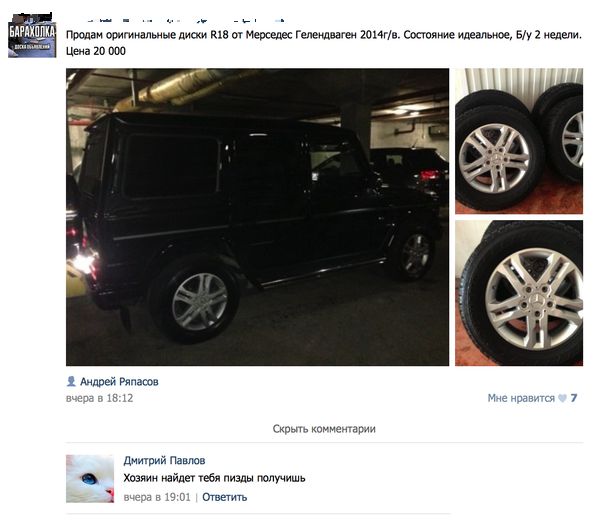Screen dimensions: 600x521
Task: Click the heart icon to like the post
Action: point(562,398)
